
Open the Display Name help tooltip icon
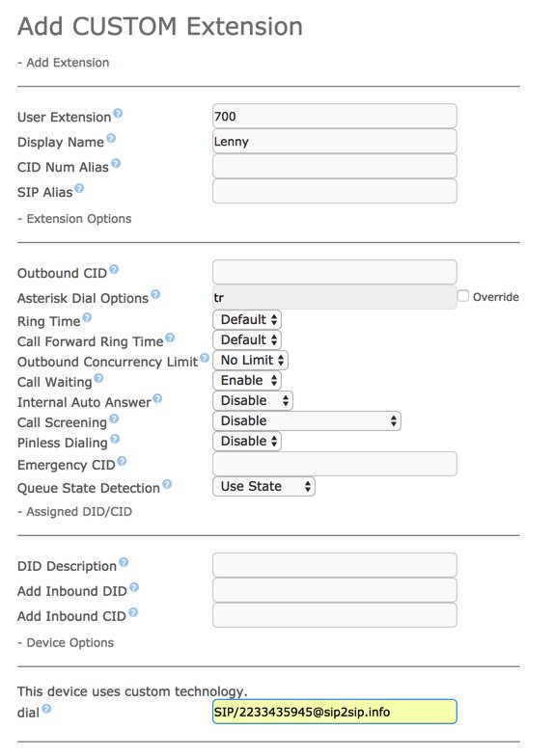[111, 139]
